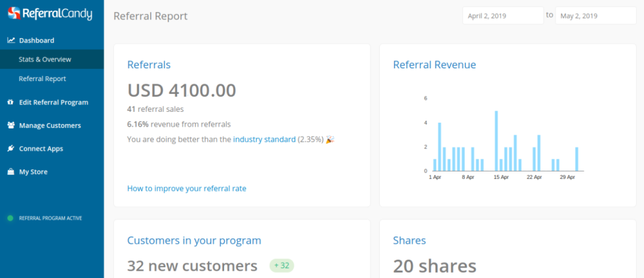Viewport: 644px width, 278px height.
Task: Click the ReferralCandy logo icon
Action: [13, 14]
